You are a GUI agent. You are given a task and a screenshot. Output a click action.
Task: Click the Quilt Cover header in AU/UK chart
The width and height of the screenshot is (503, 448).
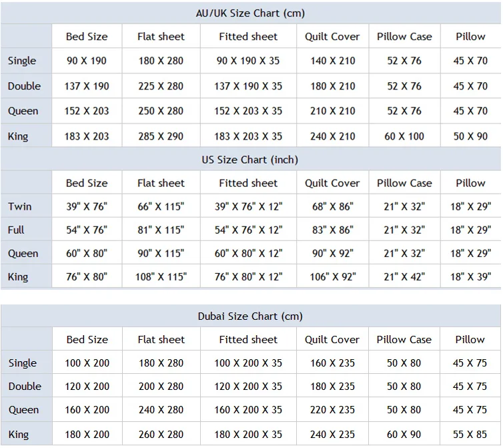coord(332,37)
